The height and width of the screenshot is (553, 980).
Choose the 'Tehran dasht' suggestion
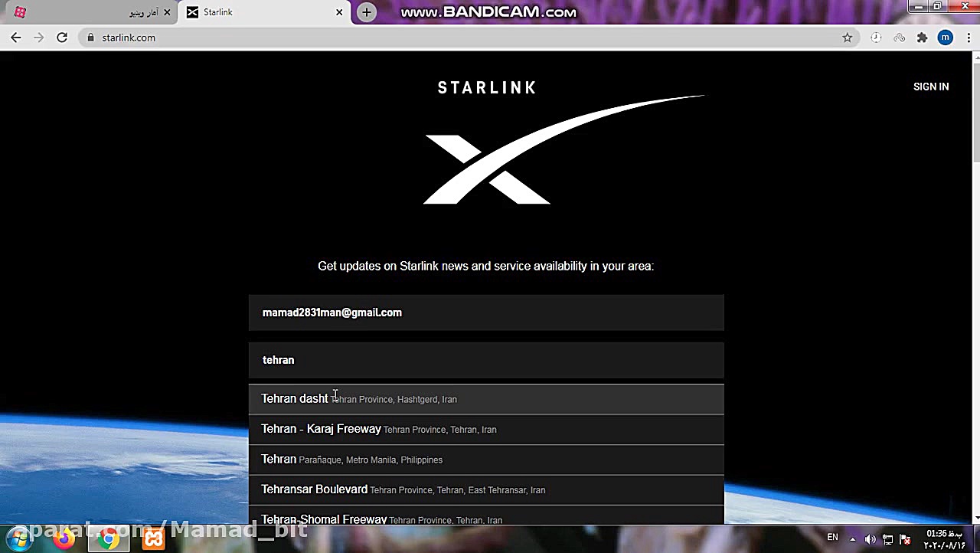tap(486, 399)
